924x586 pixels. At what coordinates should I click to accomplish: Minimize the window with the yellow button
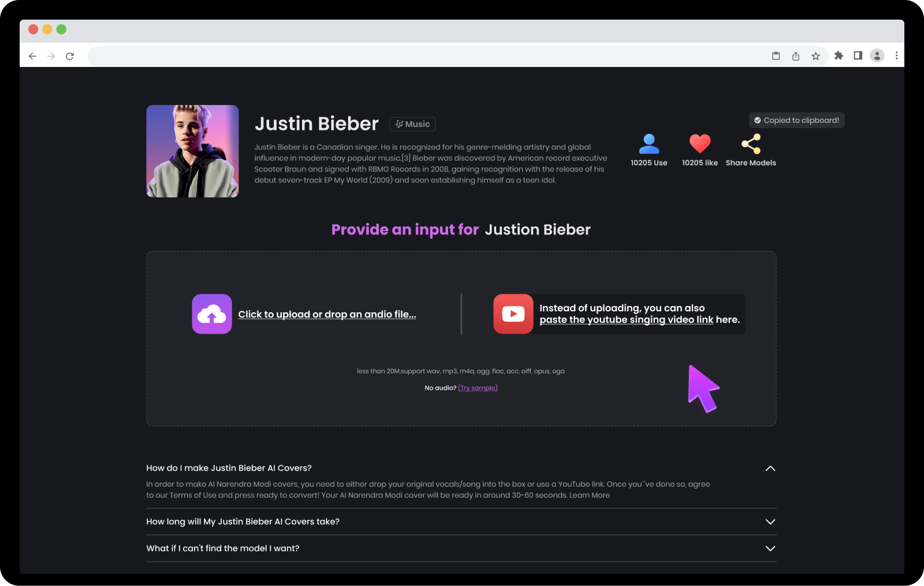47,29
